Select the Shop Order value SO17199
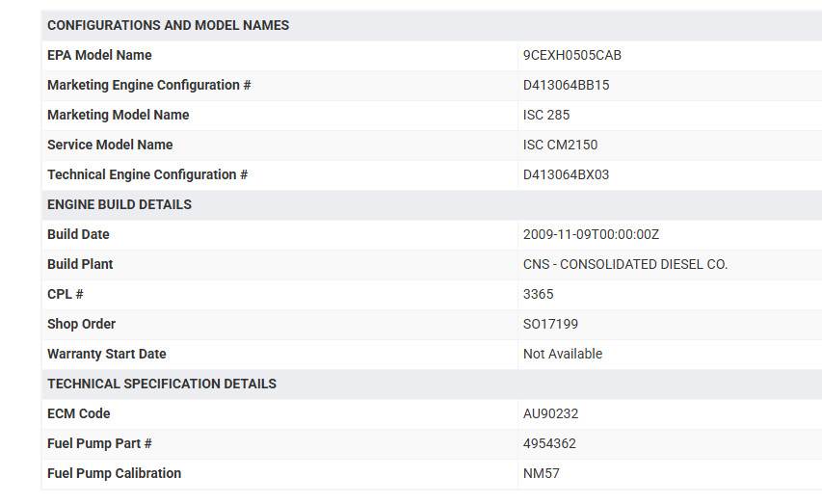822x504 pixels. (550, 324)
